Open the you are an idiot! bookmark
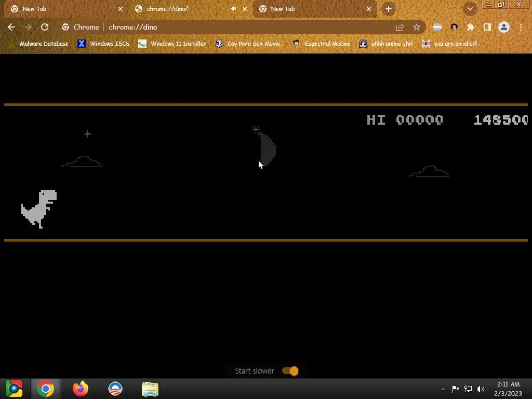This screenshot has width=532, height=399. 449,44
